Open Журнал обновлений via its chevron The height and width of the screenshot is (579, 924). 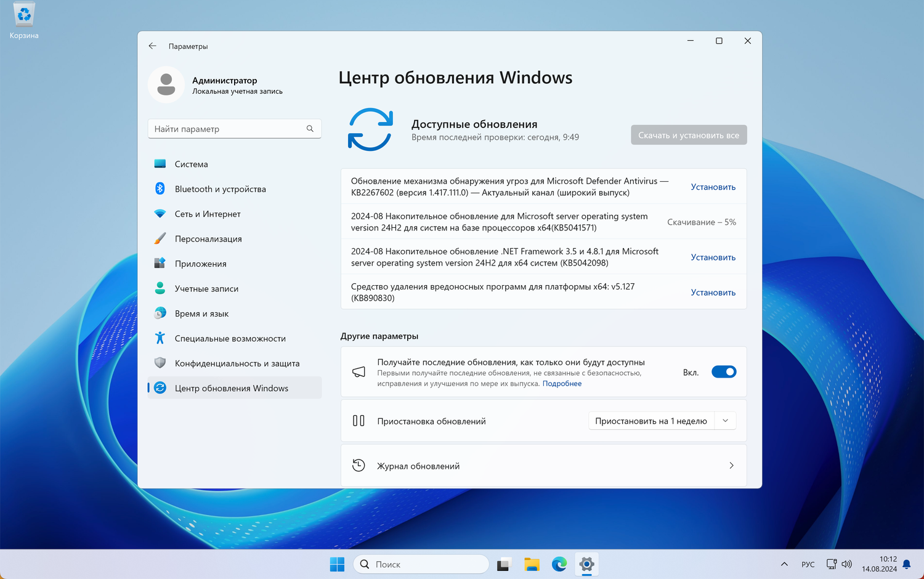point(731,466)
